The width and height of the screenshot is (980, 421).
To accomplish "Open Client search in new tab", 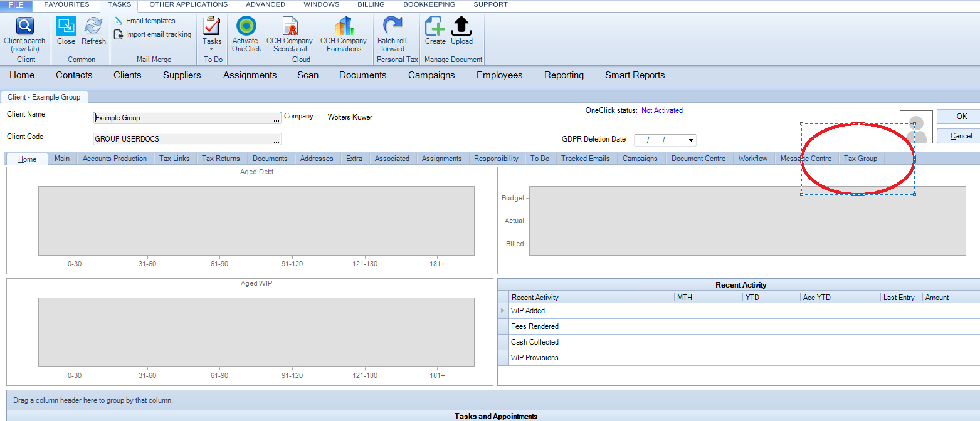I will click(x=25, y=34).
